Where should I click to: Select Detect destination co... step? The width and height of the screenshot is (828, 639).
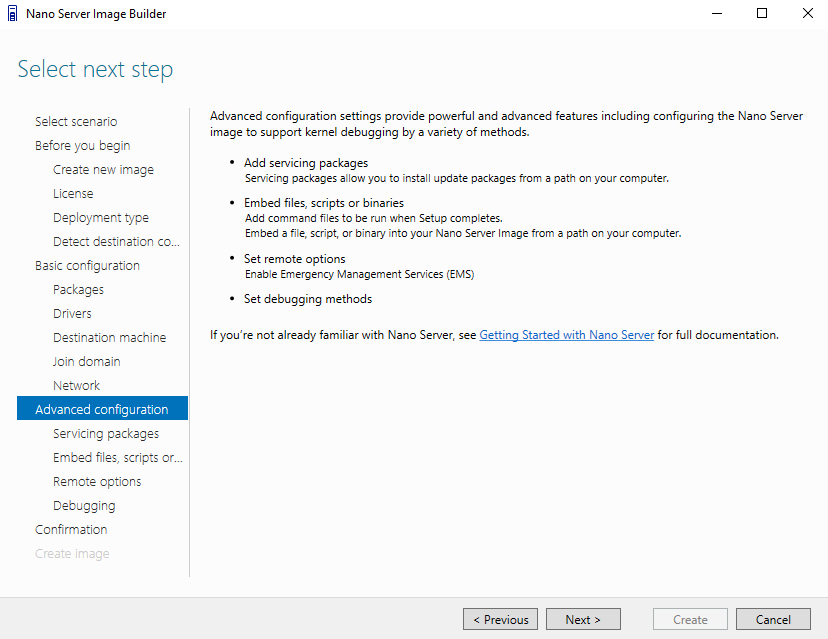point(116,241)
